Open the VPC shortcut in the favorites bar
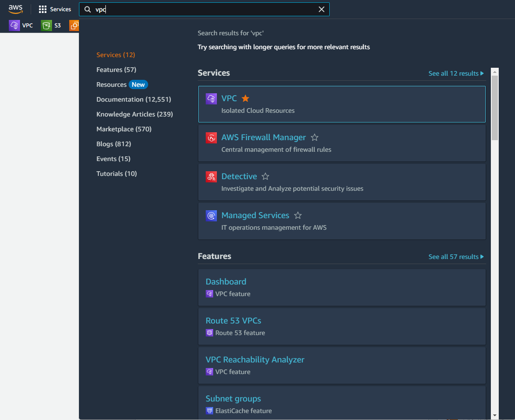This screenshot has width=515, height=420. click(x=22, y=25)
